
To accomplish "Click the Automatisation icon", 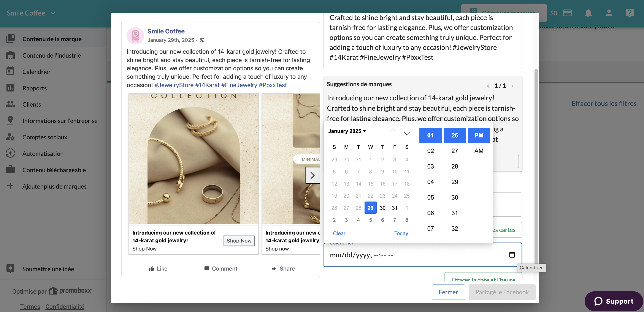I will click(x=10, y=153).
